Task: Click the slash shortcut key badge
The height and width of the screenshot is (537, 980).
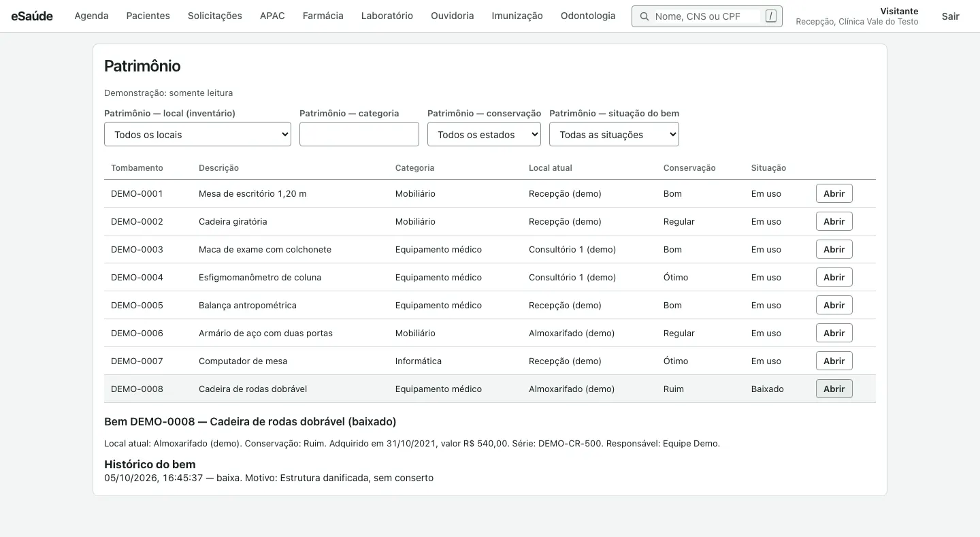Action: [770, 16]
